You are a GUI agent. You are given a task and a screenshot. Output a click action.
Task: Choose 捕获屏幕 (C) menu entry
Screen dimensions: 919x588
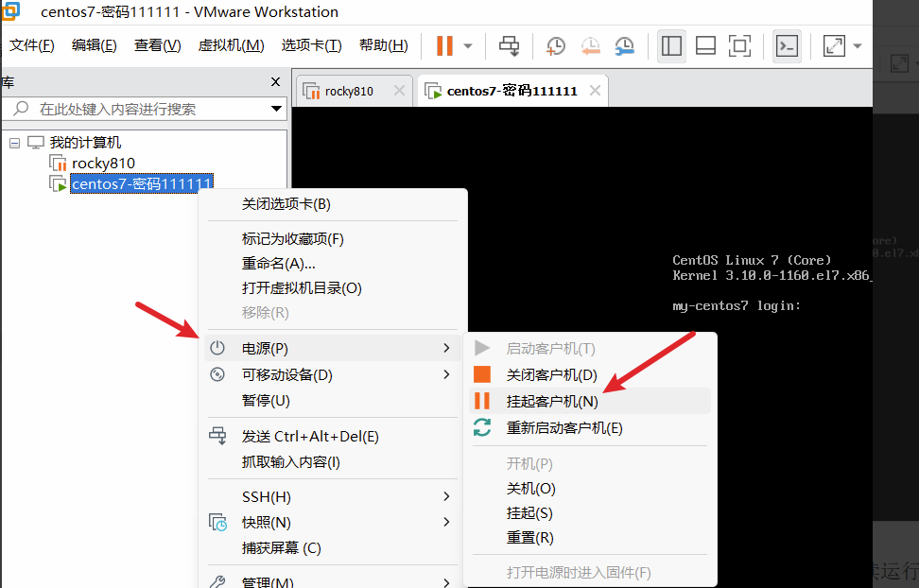coord(332,548)
